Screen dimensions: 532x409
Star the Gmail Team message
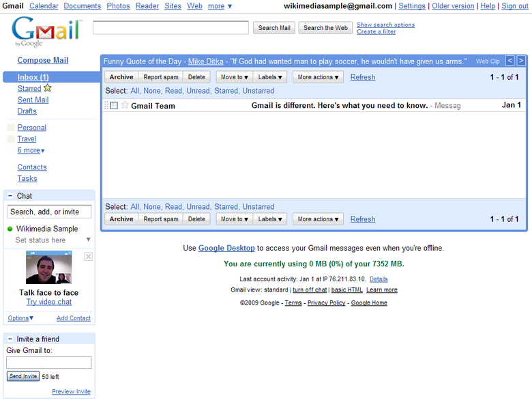click(125, 105)
